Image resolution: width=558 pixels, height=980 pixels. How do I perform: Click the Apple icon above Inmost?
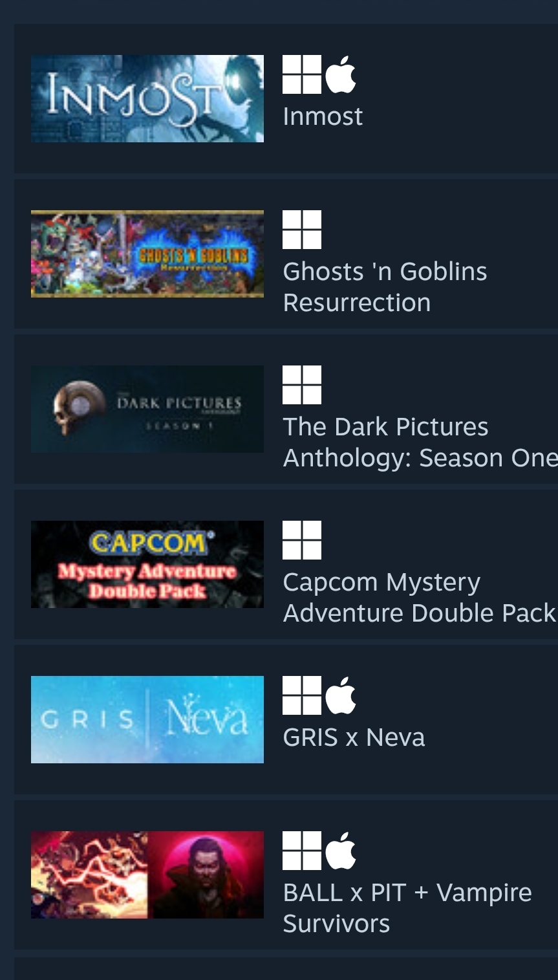click(341, 74)
